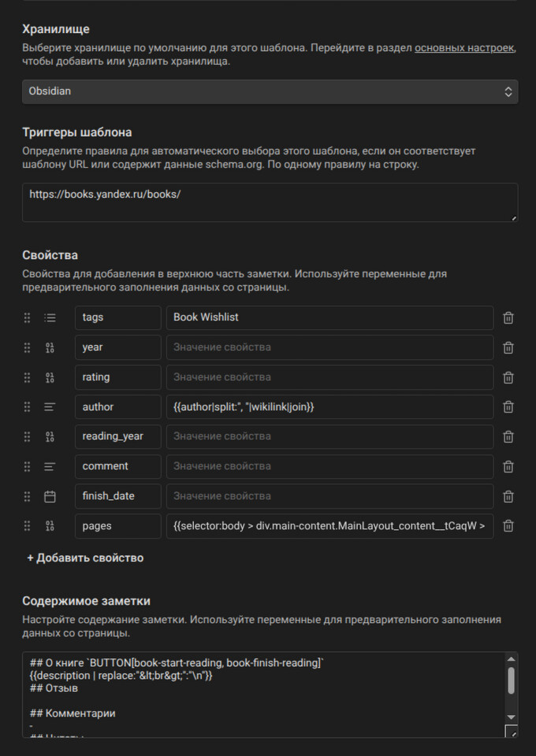Click trash icon for author property
The width and height of the screenshot is (536, 756).
point(508,407)
